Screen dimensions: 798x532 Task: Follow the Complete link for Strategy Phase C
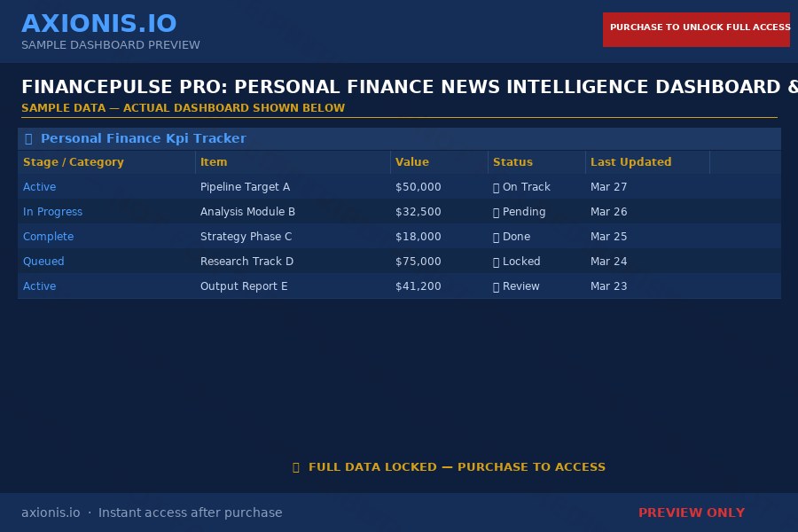coord(48,237)
